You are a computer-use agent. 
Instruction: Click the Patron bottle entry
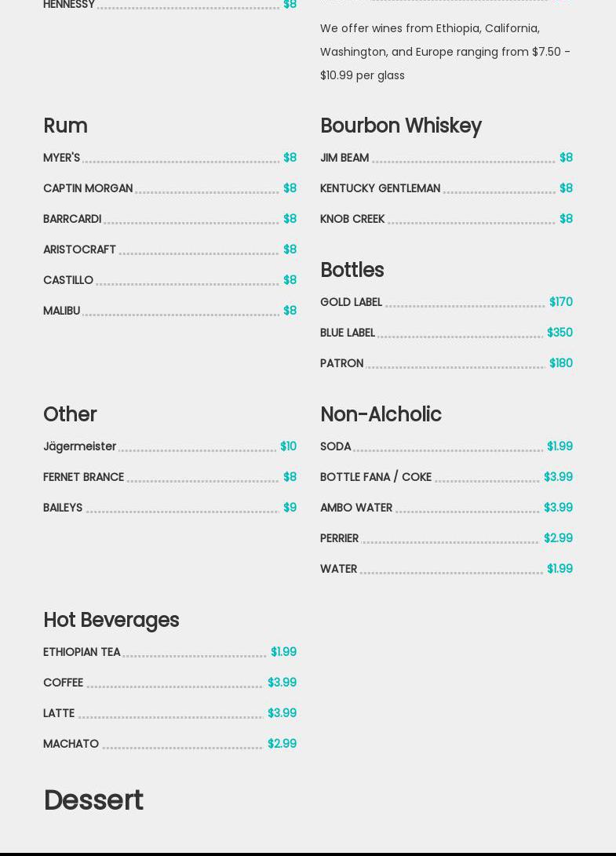[x=342, y=363]
